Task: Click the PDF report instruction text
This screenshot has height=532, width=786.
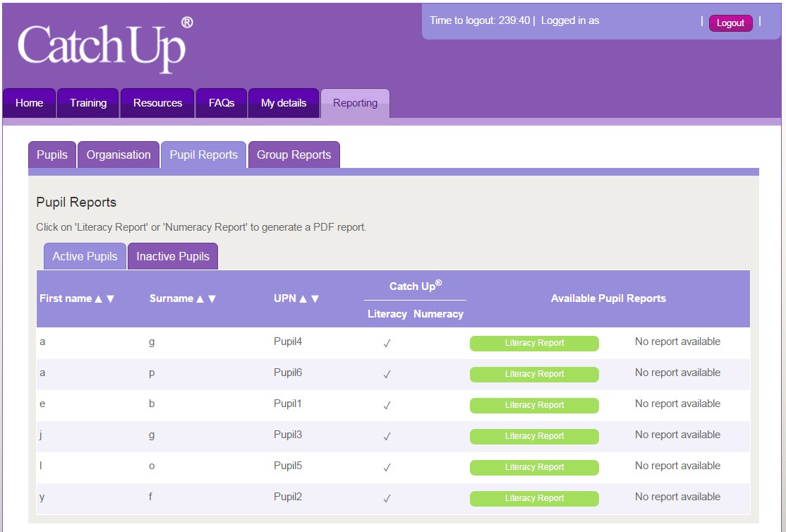Action: [202, 227]
